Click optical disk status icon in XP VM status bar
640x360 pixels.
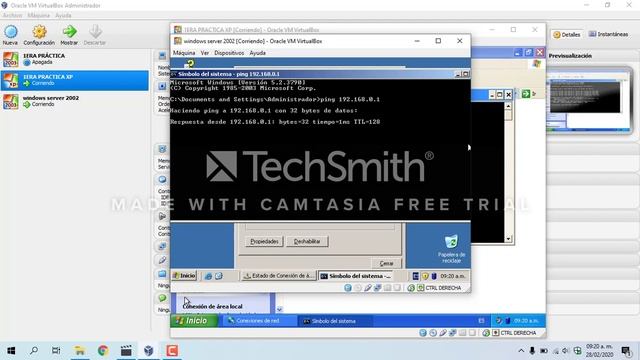pos(433,333)
